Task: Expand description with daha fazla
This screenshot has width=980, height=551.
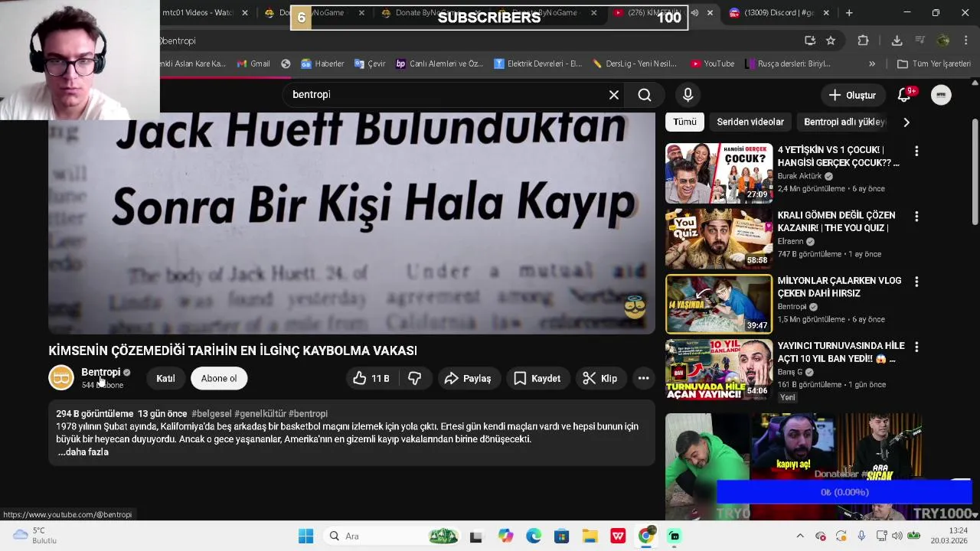Action: tap(83, 452)
